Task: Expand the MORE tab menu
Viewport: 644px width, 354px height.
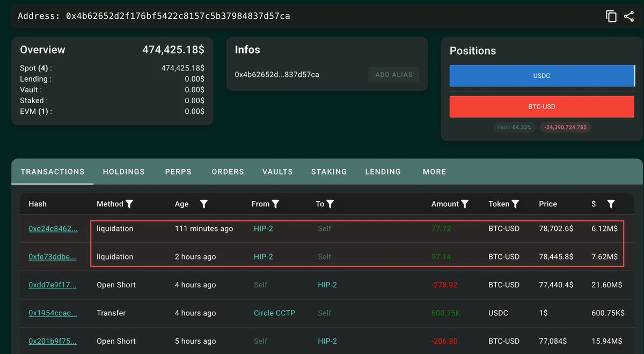Action: [435, 172]
